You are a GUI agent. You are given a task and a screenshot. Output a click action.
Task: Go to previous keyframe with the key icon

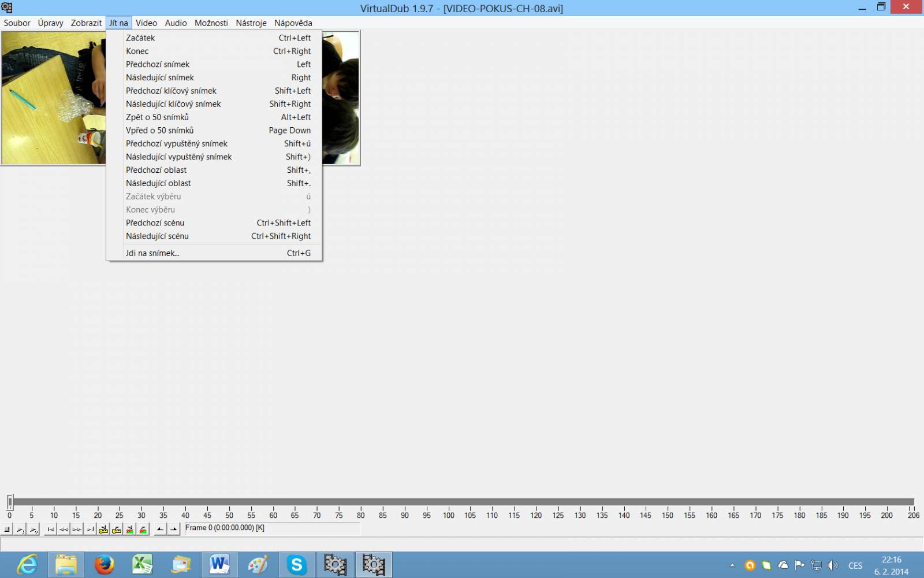[x=103, y=529]
